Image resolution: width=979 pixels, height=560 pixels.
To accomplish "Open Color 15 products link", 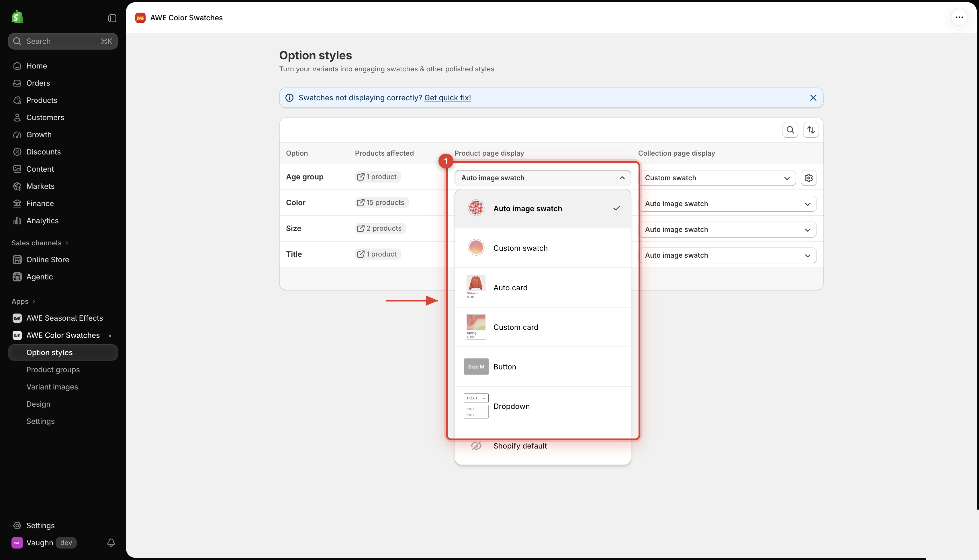I will click(382, 203).
